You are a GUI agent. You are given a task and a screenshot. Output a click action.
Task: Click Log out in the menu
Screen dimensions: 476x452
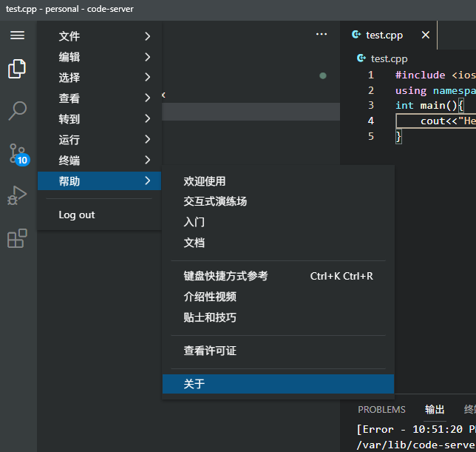(77, 215)
